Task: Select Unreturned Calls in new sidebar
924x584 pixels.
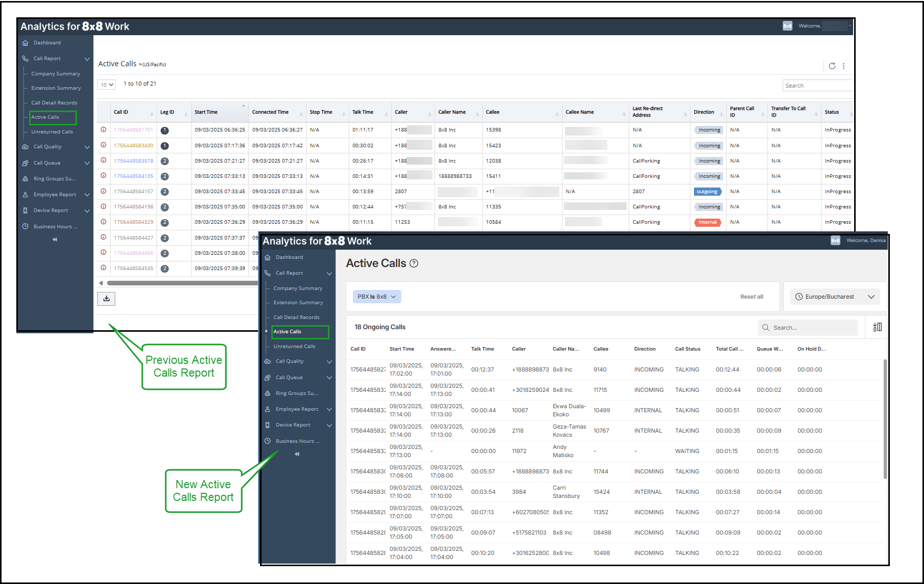Action: [294, 347]
